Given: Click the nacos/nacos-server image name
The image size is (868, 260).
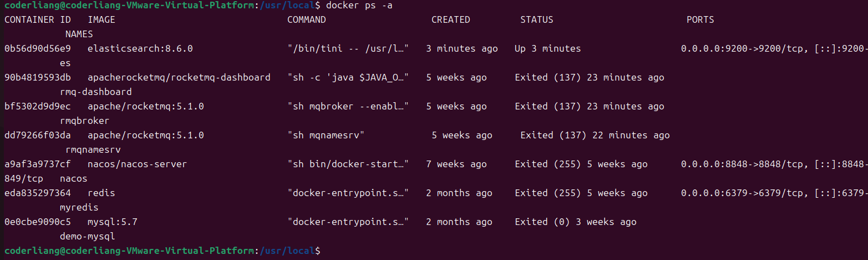Looking at the screenshot, I should pyautogui.click(x=138, y=164).
